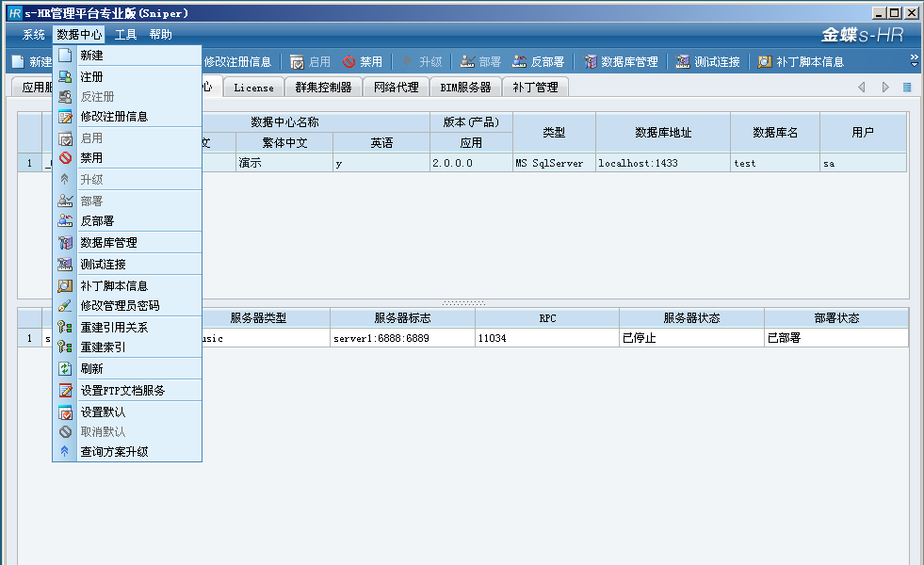Click the 修改注册信息 icon in the dropdown menu
Screen dimensions: 924x565
tap(65, 116)
